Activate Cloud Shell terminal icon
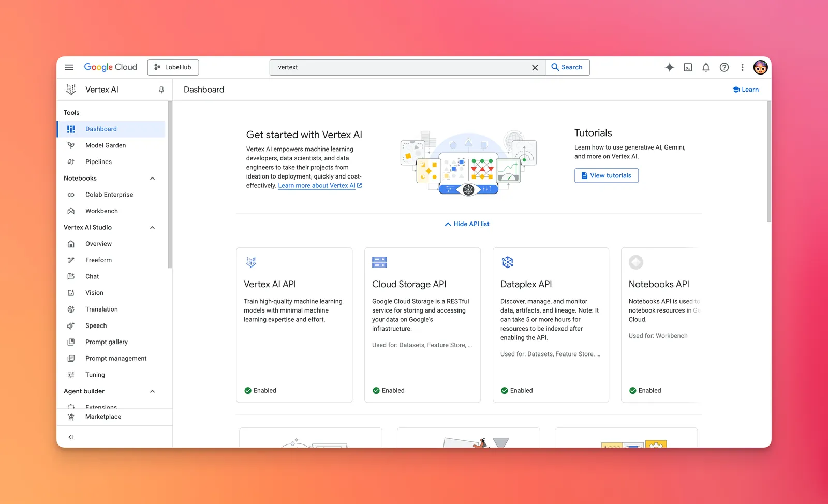This screenshot has height=504, width=828. point(688,67)
